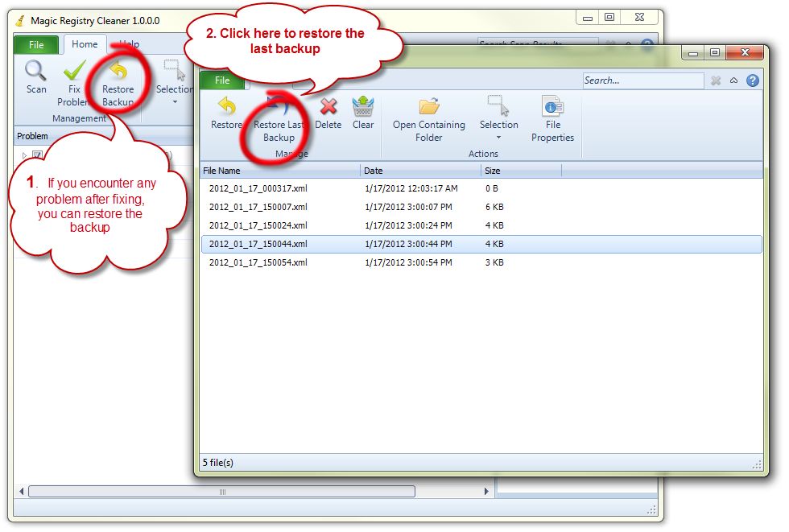
Task: Maximize the Magic Registry Cleaner window
Action: [609, 17]
